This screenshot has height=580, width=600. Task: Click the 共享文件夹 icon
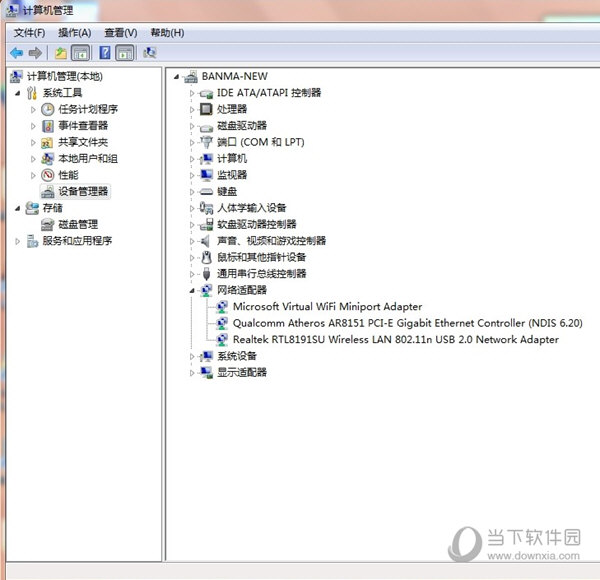47,143
